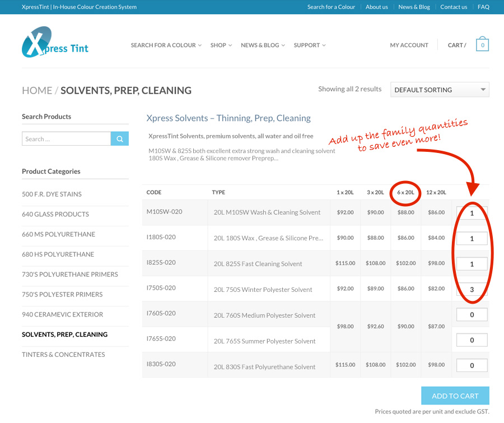Open Tinters & Concentrates category
The image size is (504, 423).
point(63,355)
